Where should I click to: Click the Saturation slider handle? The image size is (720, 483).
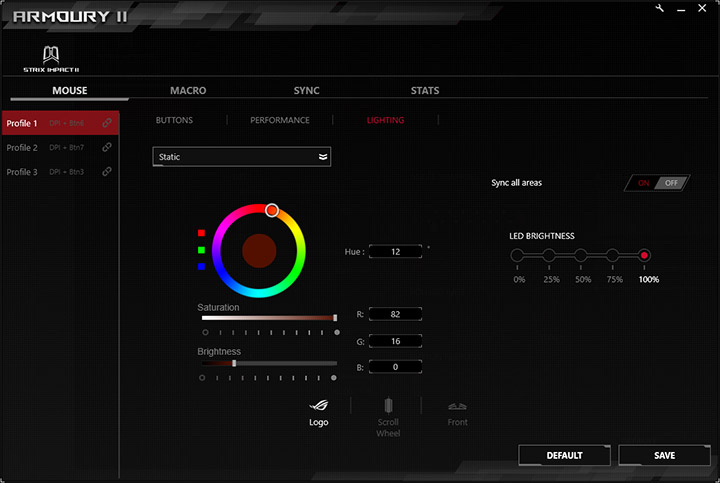click(335, 318)
